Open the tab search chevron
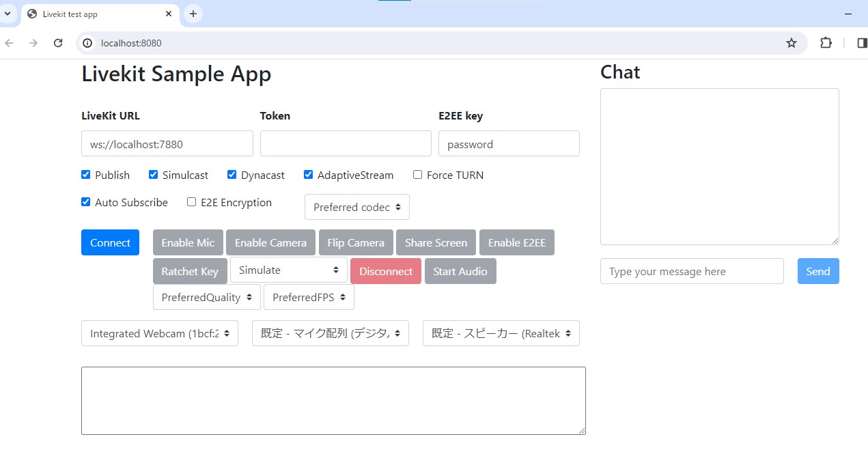The image size is (868, 452). click(x=8, y=14)
